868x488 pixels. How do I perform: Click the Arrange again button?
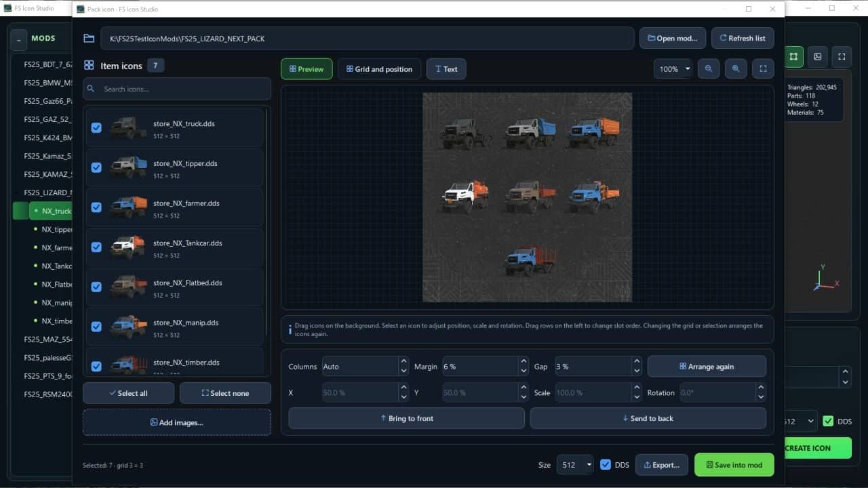click(707, 367)
